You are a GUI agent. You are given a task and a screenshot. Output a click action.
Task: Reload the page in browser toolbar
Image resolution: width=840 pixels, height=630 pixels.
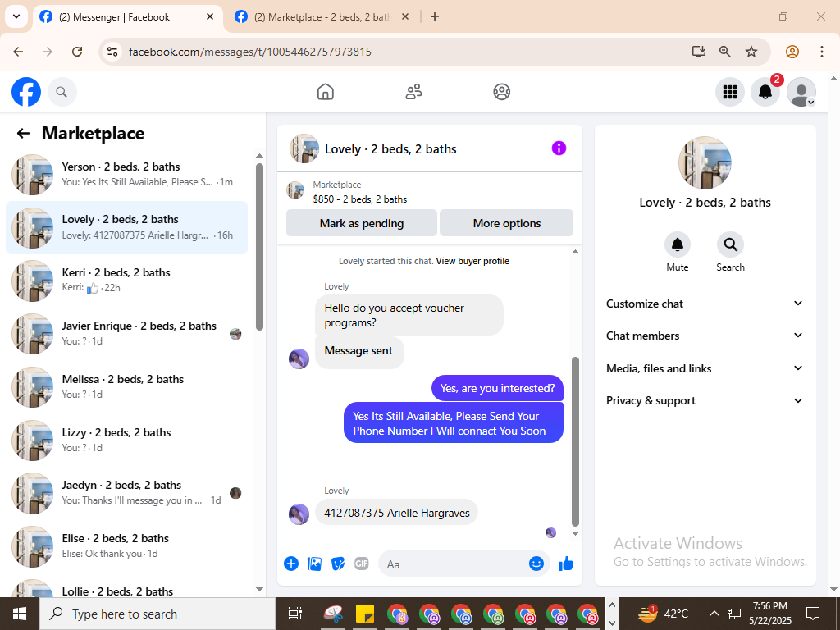(x=77, y=52)
